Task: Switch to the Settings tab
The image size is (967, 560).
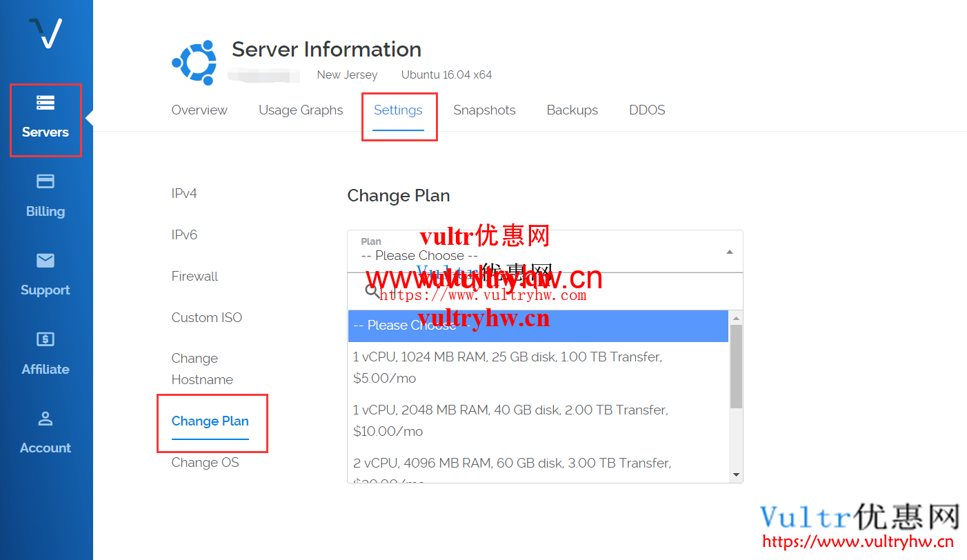Action: click(398, 110)
